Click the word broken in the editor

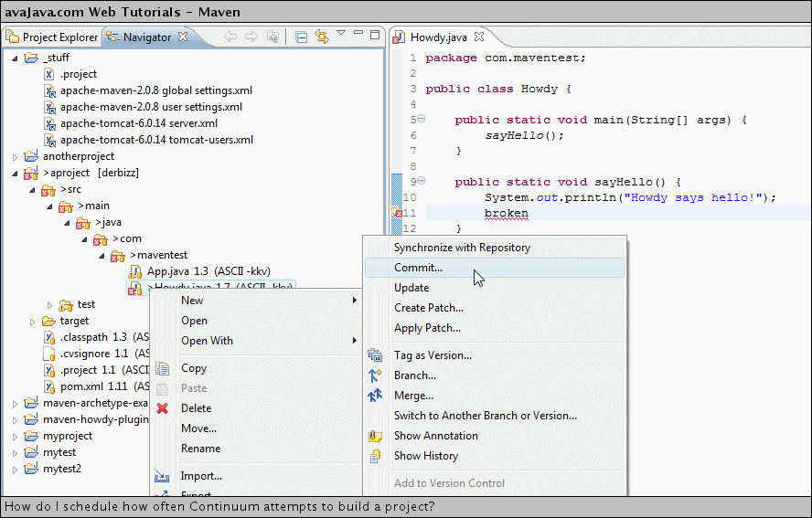507,213
